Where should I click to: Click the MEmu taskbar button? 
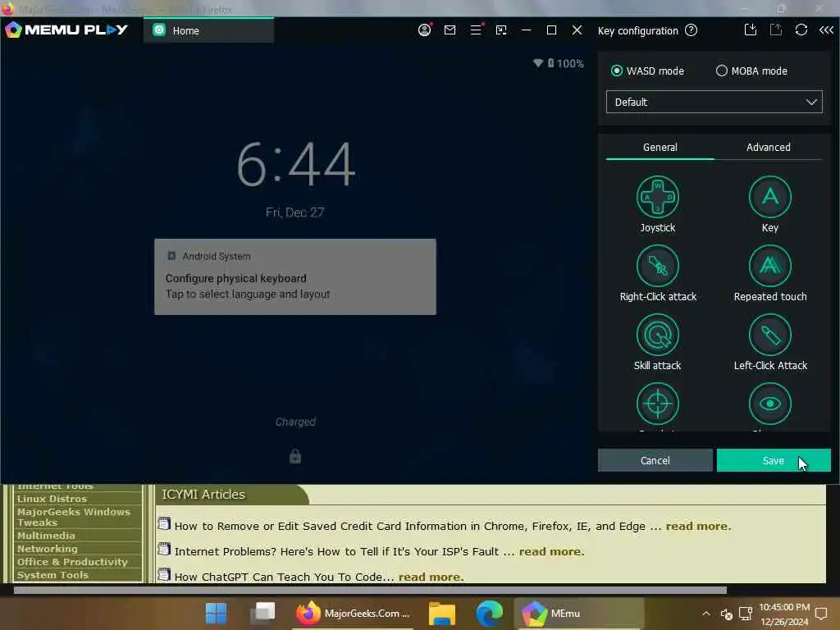click(x=578, y=614)
